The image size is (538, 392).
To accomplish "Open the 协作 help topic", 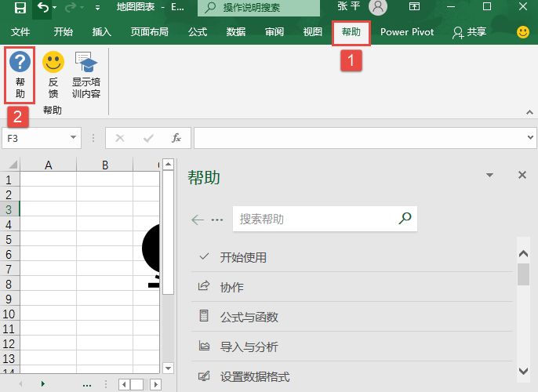I will (352, 287).
